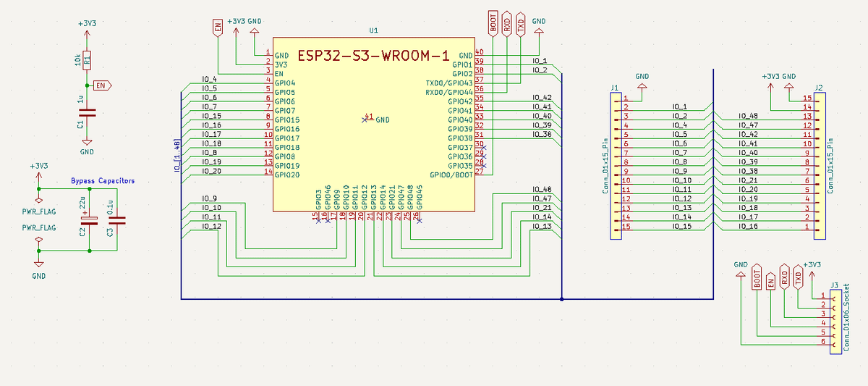Click the J3 reference label

(835, 285)
